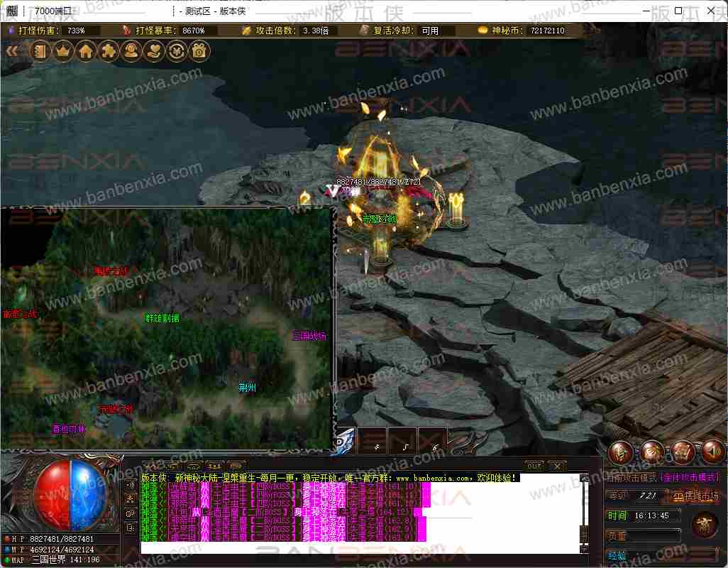
Task: Toggle the first chat channel icon beside the chat log
Action: [131, 485]
